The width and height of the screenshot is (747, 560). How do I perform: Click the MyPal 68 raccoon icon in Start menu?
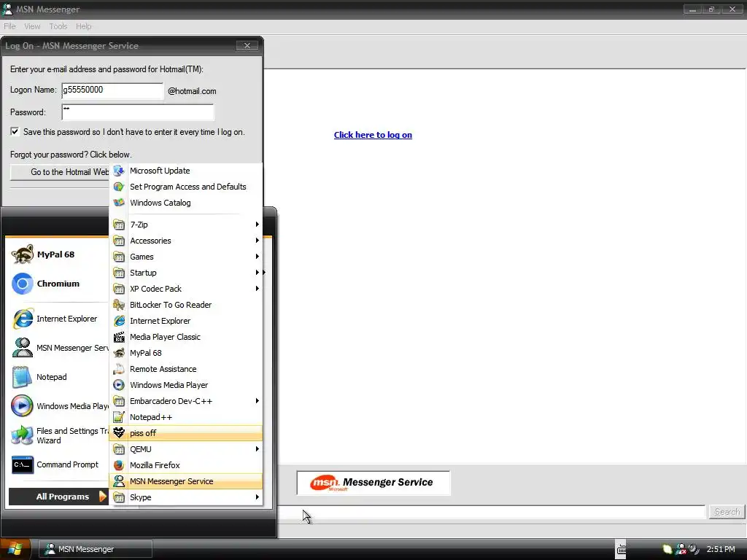[x=23, y=254]
